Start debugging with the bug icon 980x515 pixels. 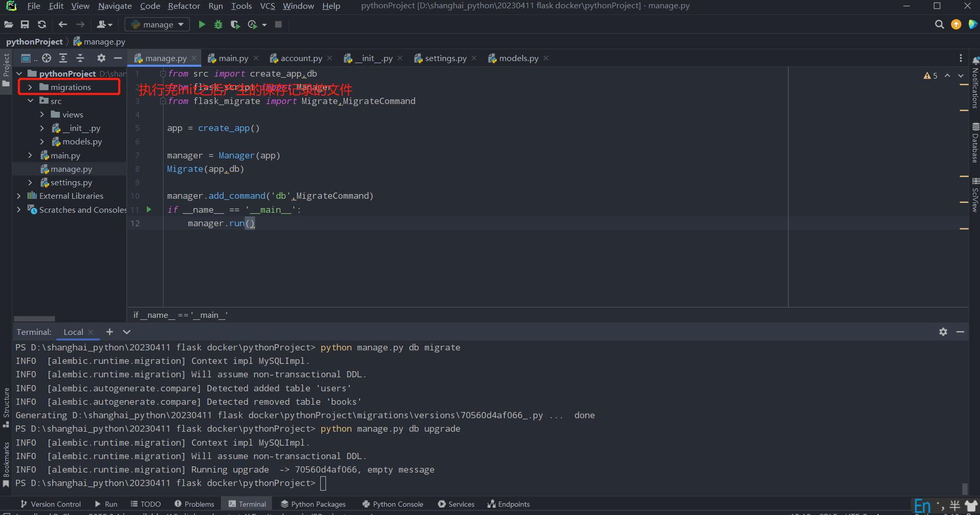pyautogui.click(x=218, y=24)
